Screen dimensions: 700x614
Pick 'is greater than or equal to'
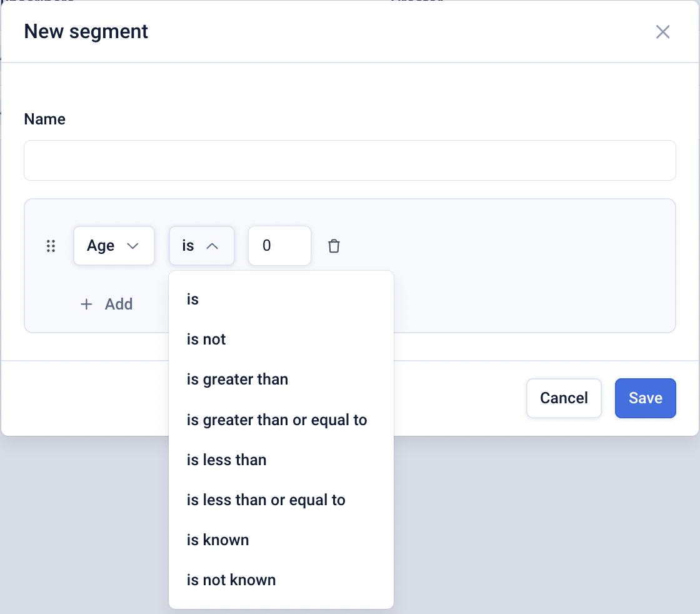click(277, 420)
